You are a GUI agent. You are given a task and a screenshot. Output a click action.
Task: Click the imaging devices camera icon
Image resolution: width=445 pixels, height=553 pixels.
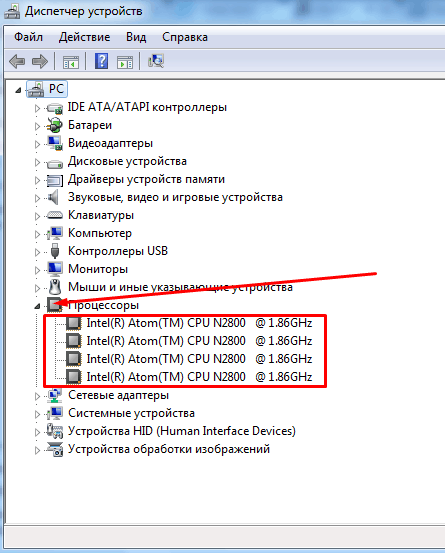click(x=55, y=449)
